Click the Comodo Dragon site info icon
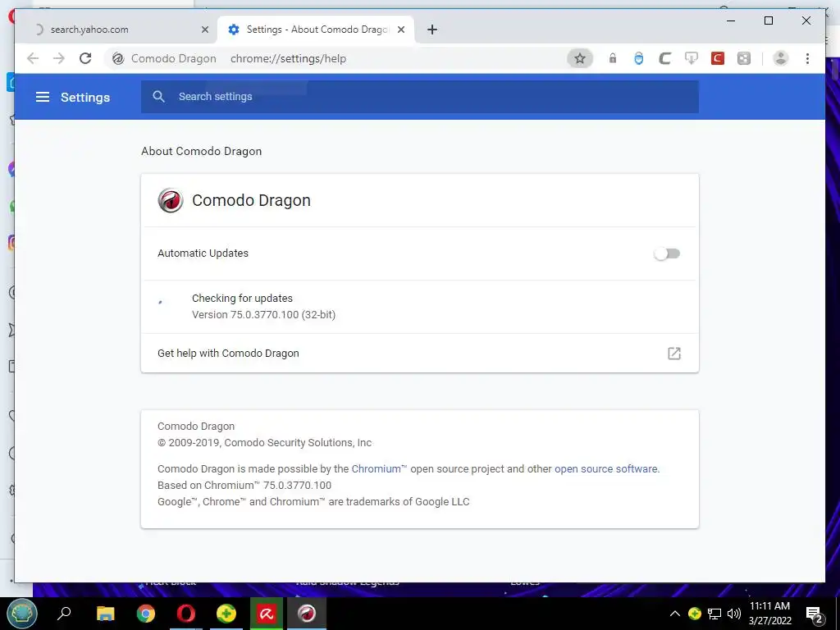The width and height of the screenshot is (840, 630). point(118,58)
